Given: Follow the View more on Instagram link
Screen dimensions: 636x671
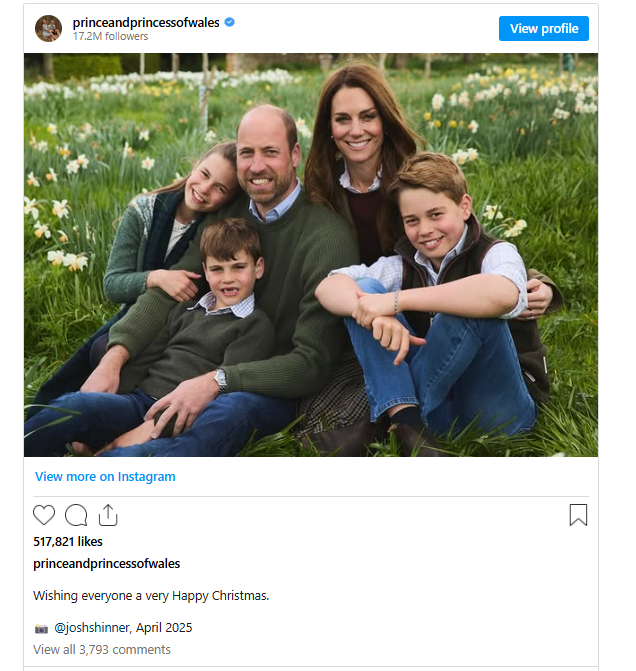Looking at the screenshot, I should tap(105, 477).
